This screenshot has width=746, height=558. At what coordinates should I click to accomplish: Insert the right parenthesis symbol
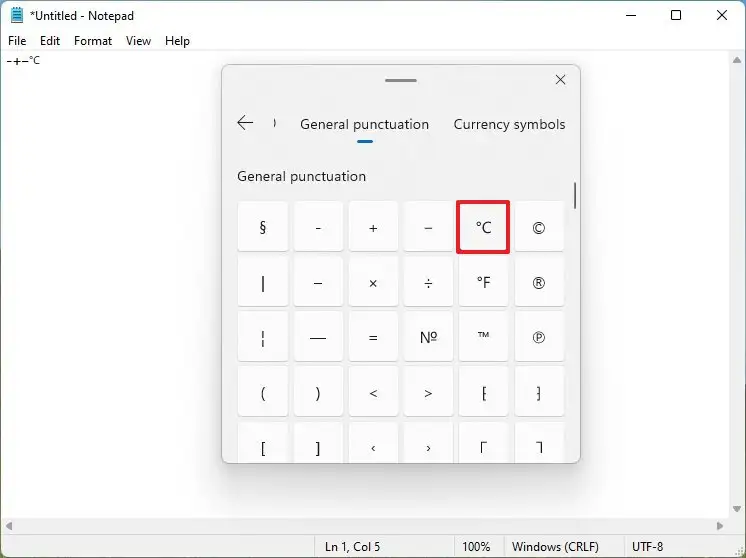pyautogui.click(x=318, y=392)
